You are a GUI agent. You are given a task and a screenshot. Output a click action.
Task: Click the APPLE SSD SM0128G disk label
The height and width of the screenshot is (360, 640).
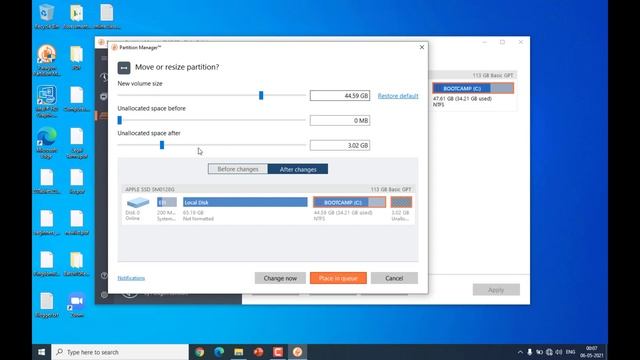click(x=150, y=189)
